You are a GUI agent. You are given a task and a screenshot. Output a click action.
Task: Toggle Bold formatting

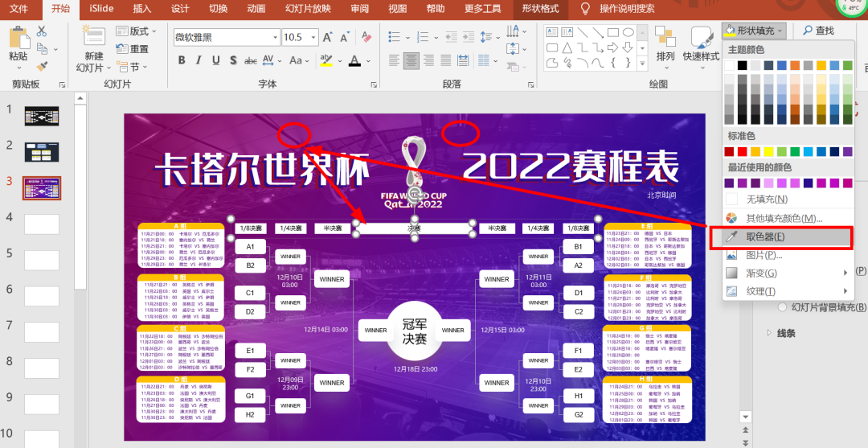pyautogui.click(x=182, y=60)
